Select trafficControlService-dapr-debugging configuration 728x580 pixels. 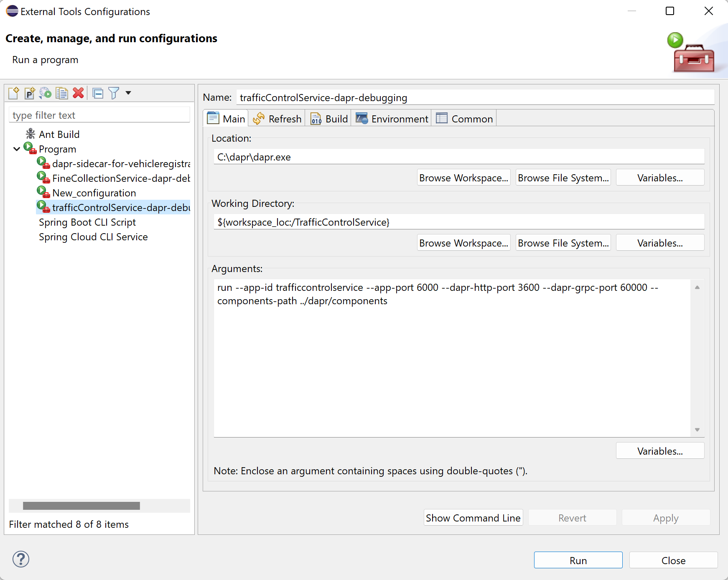[113, 207]
